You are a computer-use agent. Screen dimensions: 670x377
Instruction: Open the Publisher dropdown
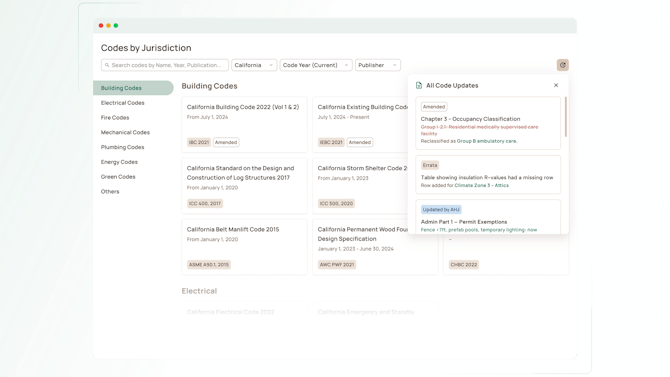tap(378, 65)
